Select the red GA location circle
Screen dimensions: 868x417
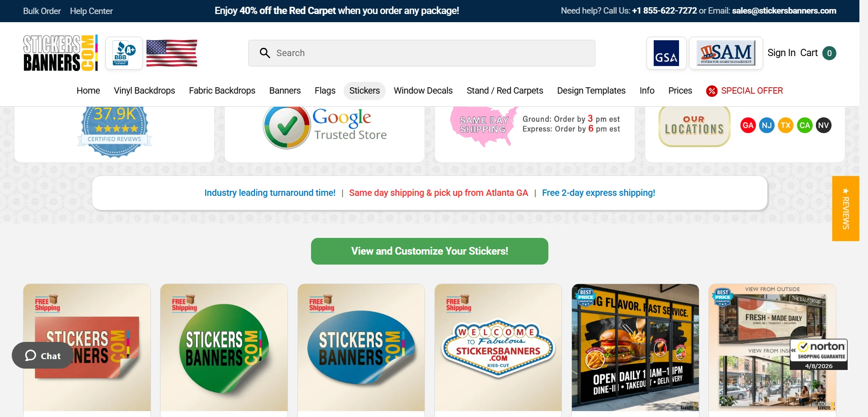(748, 125)
